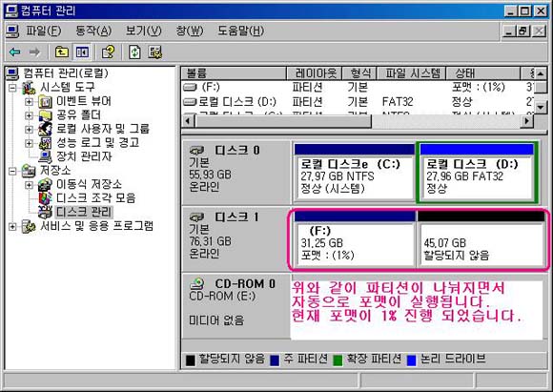Sort by the 파일 시스템 column header
The width and height of the screenshot is (553, 392).
(412, 73)
